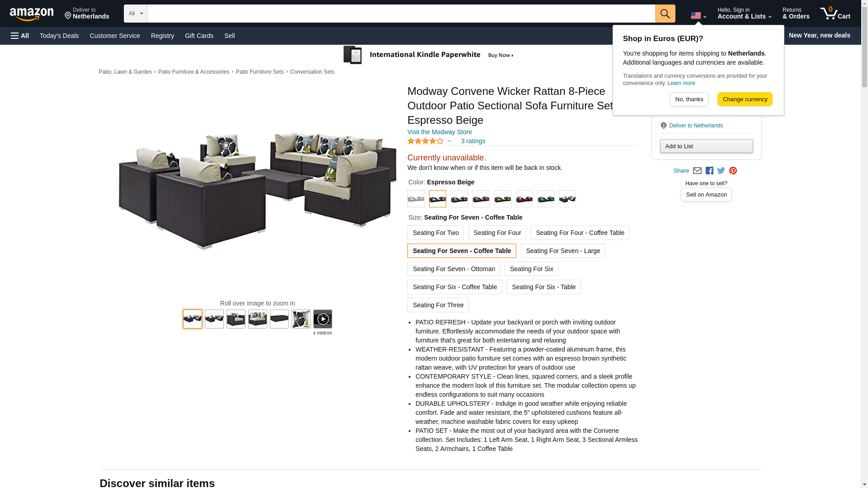This screenshot has height=488, width=868.
Task: Expand the star ratings breakdown arrow
Action: 449,141
